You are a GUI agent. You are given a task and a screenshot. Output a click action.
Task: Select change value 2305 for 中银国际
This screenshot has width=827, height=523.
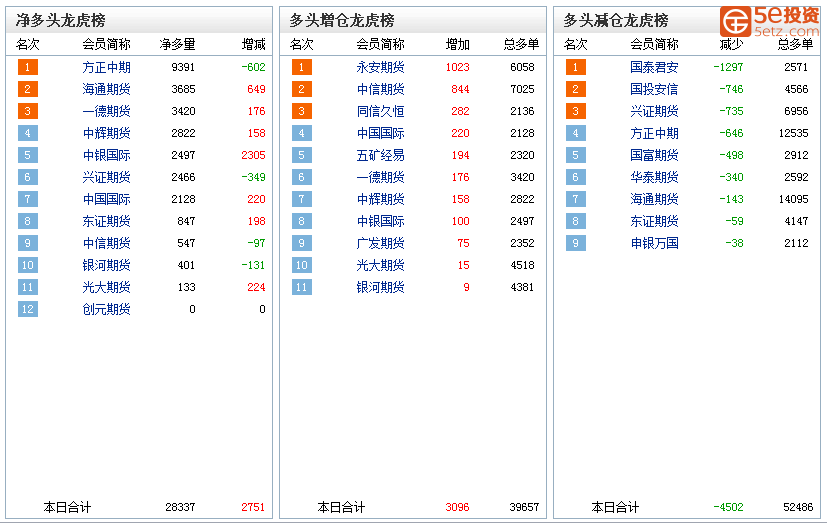[x=253, y=155]
